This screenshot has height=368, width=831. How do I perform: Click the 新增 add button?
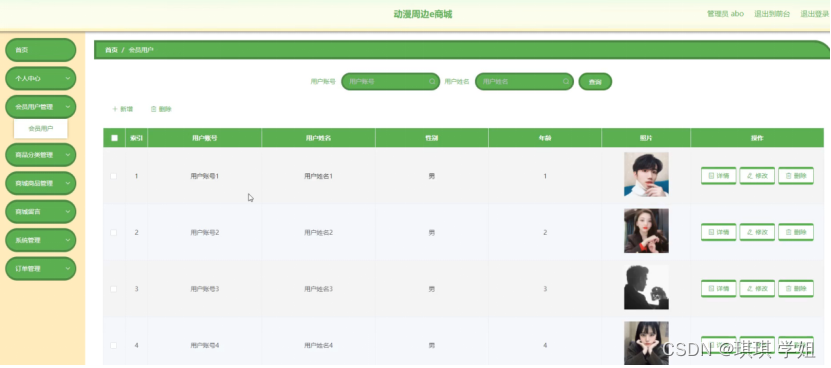[122, 109]
